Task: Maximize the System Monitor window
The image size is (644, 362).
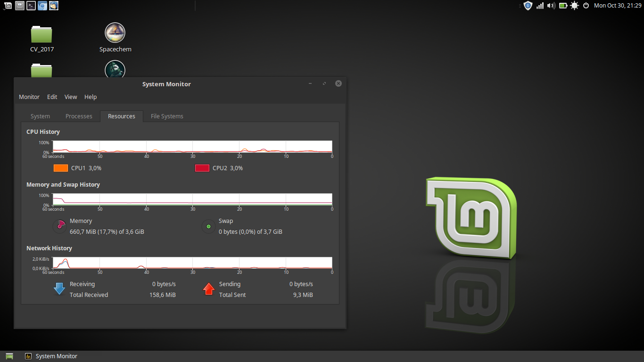Action: coord(324,83)
